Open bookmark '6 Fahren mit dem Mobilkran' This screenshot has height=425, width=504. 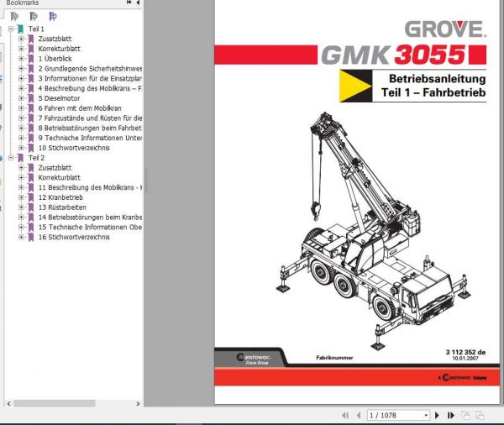click(80, 108)
